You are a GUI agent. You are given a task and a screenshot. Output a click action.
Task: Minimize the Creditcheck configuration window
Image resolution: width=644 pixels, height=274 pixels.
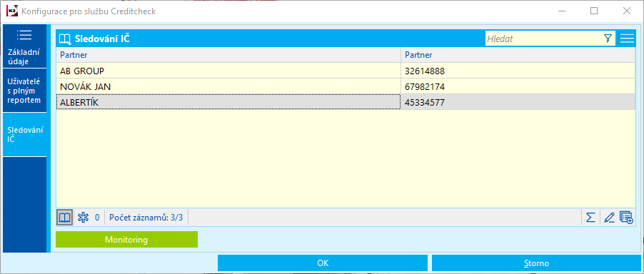click(562, 11)
